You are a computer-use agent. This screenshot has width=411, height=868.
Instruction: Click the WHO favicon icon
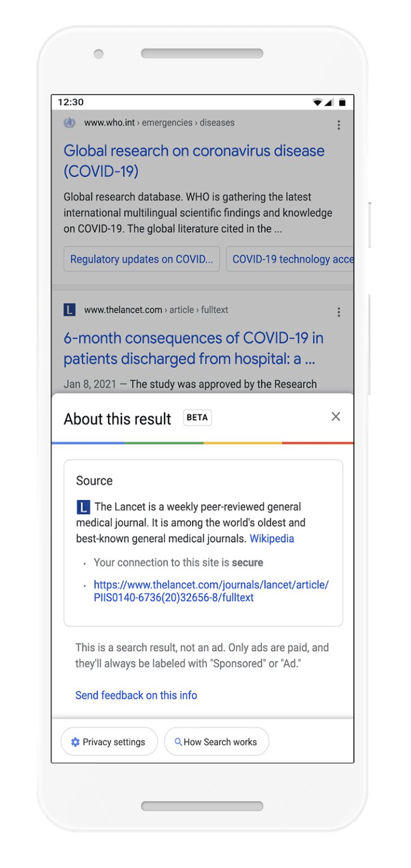pyautogui.click(x=70, y=123)
